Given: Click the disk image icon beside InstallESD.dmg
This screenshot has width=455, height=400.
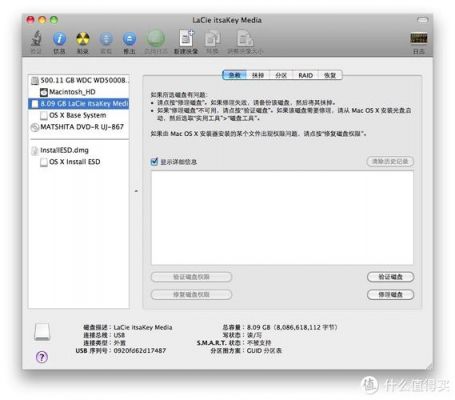Looking at the screenshot, I should [x=34, y=151].
